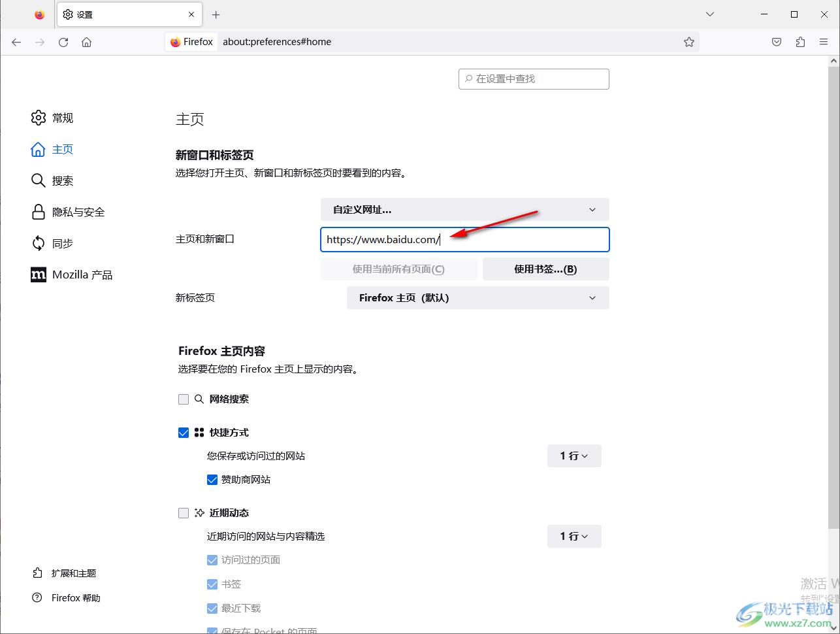Open the Extensions puzzle icon
Screen dimensions: 840x634
(x=800, y=42)
